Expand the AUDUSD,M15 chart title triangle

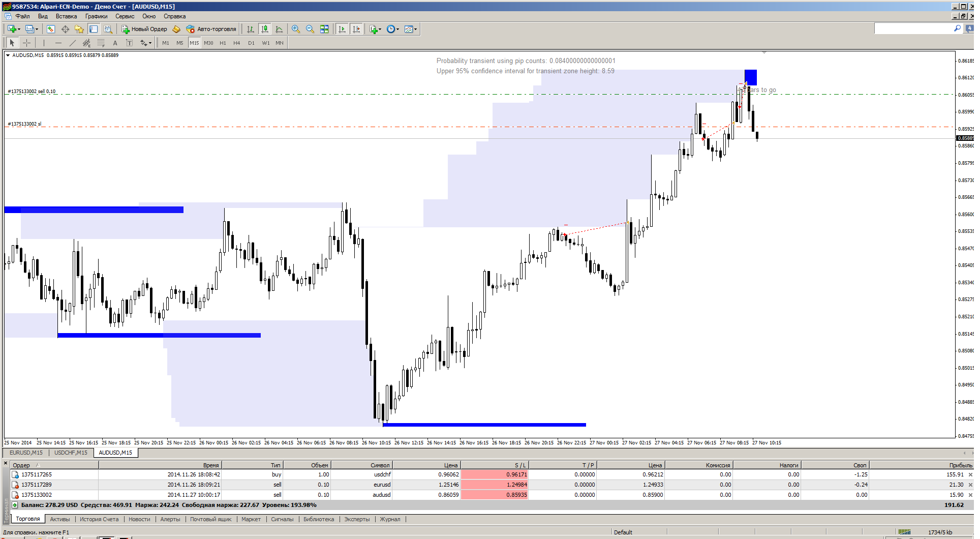click(x=8, y=55)
